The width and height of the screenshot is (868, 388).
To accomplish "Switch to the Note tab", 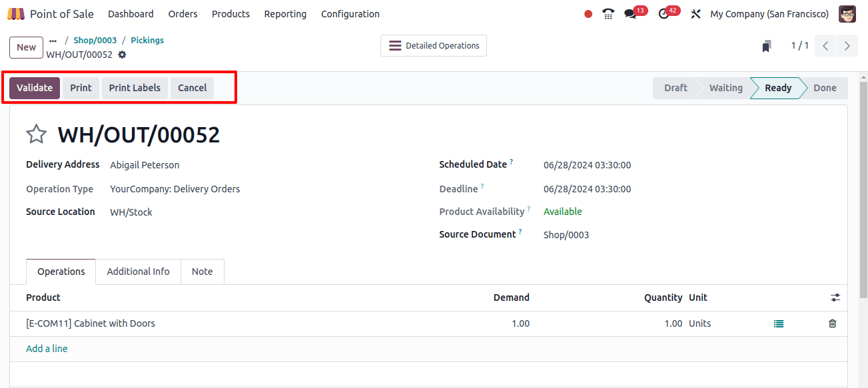I will 203,272.
